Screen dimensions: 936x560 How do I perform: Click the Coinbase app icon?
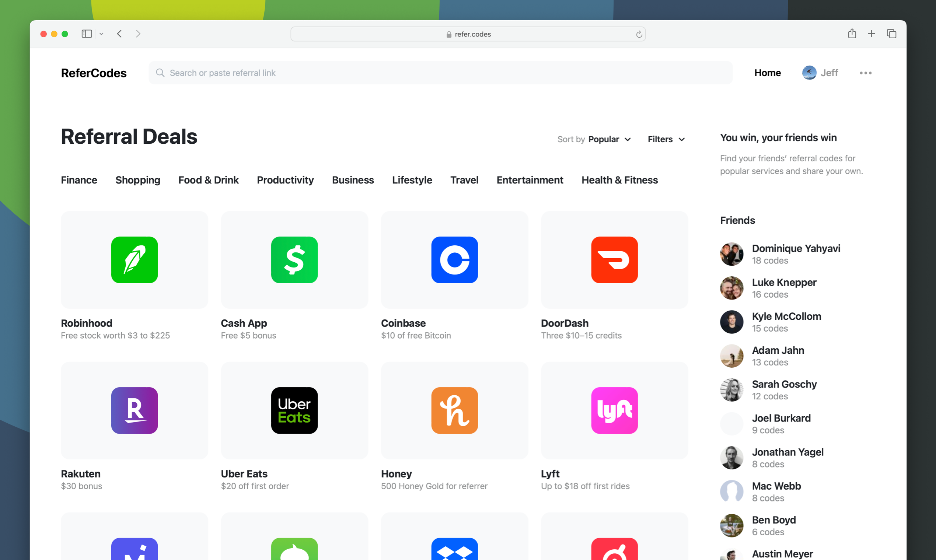pyautogui.click(x=455, y=260)
